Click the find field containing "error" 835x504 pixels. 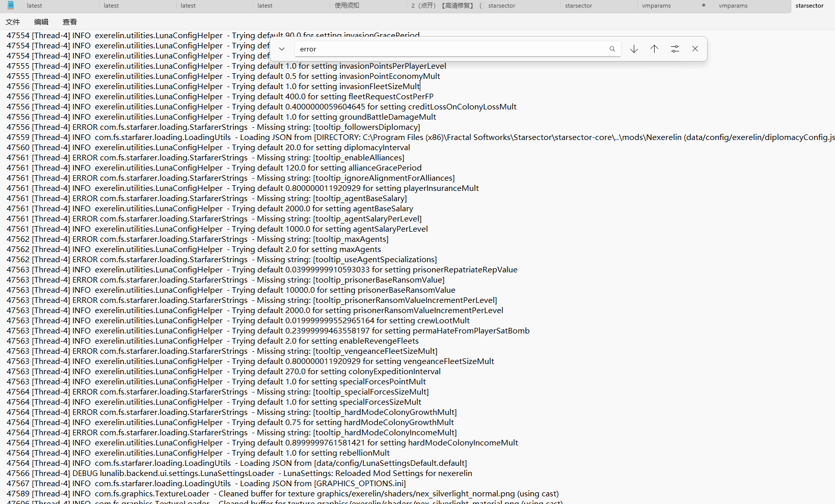(x=451, y=49)
